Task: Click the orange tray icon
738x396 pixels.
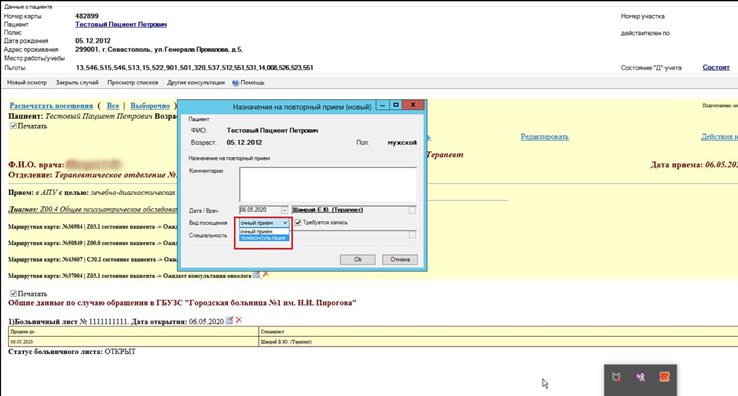Action: tap(664, 377)
